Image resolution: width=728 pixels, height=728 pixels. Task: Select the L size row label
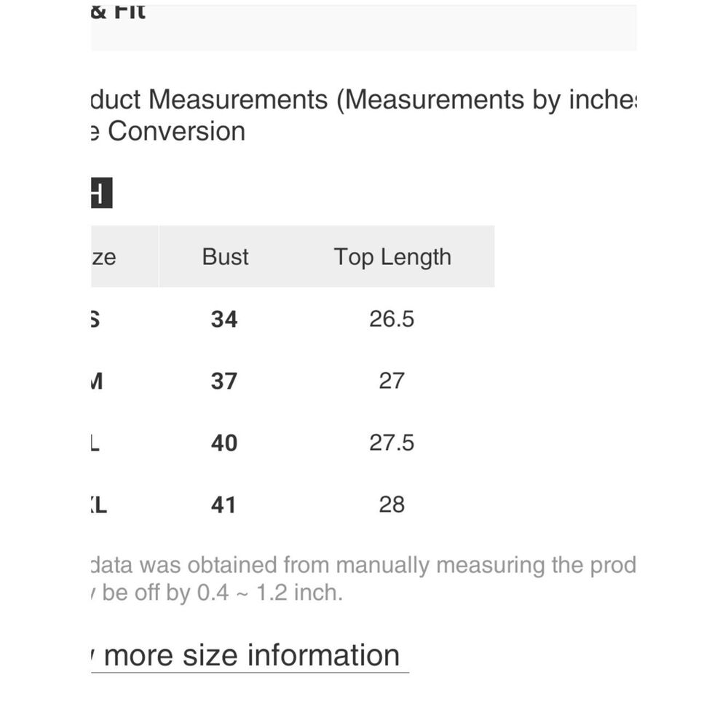click(95, 443)
